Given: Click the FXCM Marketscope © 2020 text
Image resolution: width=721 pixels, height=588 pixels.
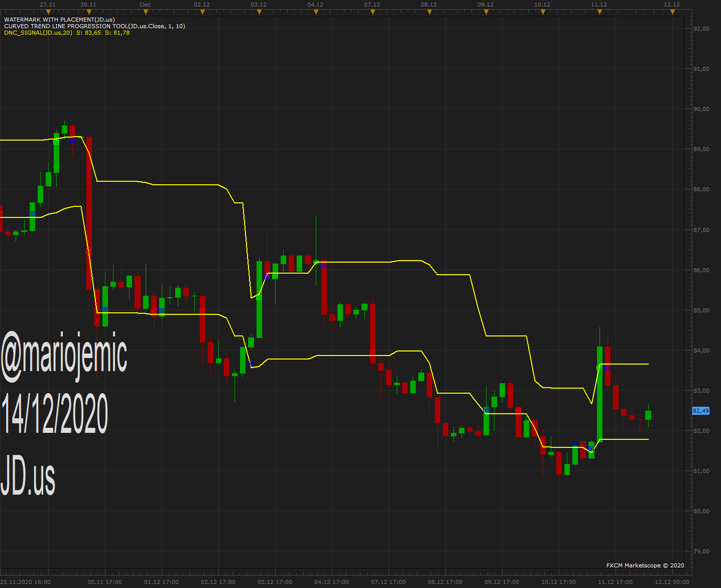Looking at the screenshot, I should pos(645,565).
